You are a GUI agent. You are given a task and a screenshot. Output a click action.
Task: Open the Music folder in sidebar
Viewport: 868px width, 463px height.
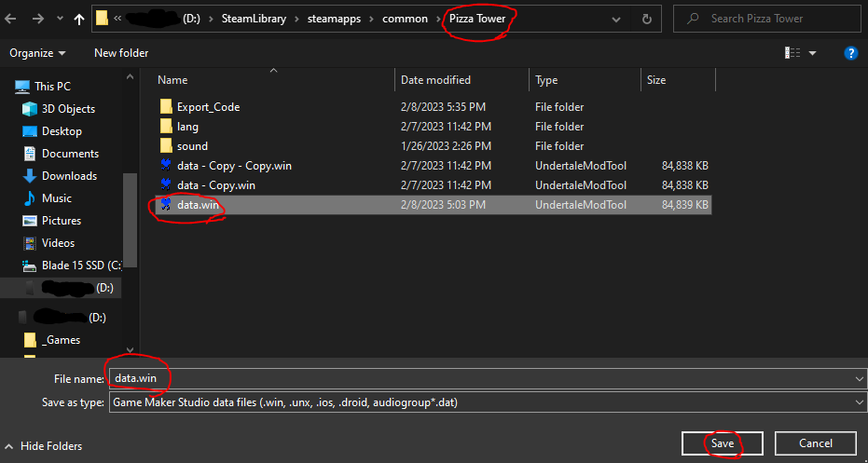[x=56, y=198]
